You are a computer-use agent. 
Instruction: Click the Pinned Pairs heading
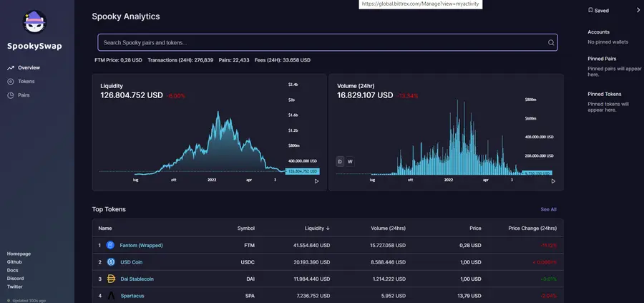coord(602,59)
